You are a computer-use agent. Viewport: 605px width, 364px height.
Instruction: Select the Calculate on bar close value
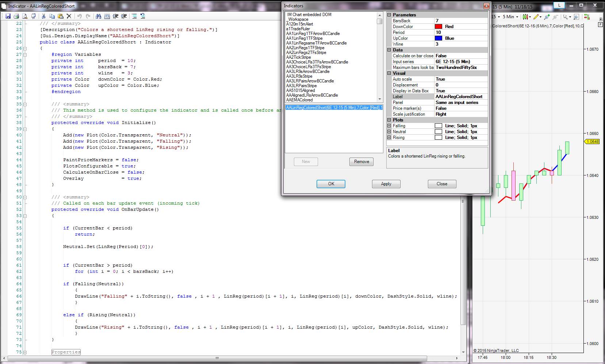[461, 56]
